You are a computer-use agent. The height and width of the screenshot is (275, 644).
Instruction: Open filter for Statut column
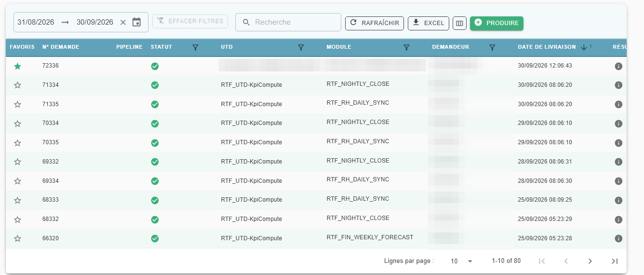pos(195,47)
